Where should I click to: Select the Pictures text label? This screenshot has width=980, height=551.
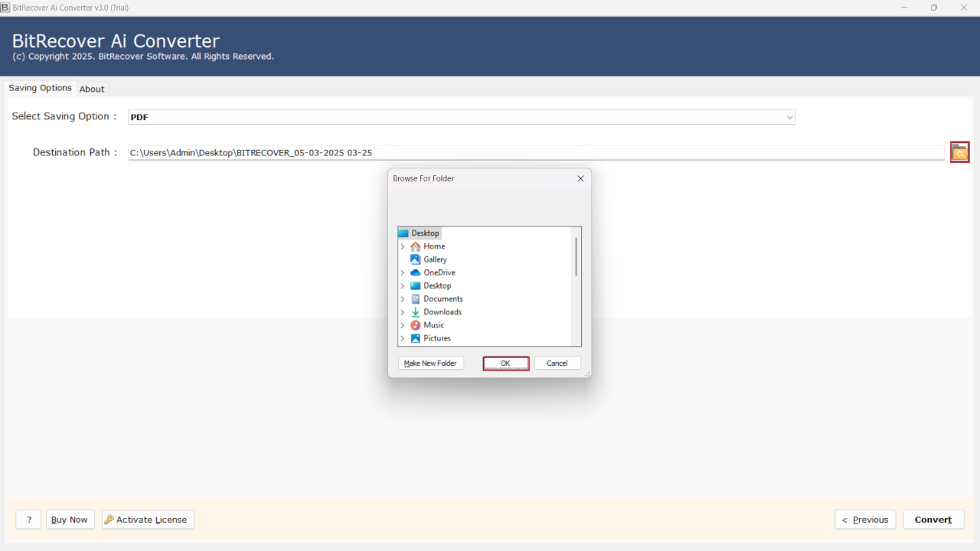pos(437,338)
